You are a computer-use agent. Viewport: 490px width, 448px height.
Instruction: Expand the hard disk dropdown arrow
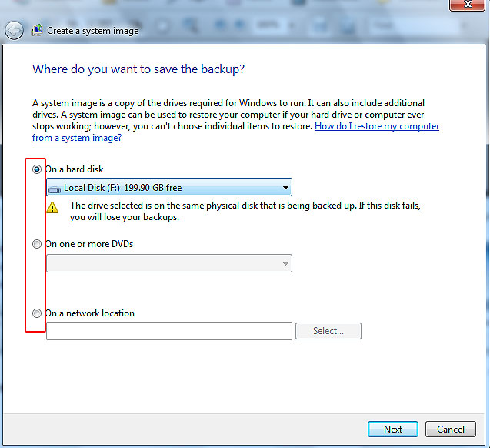(x=285, y=187)
